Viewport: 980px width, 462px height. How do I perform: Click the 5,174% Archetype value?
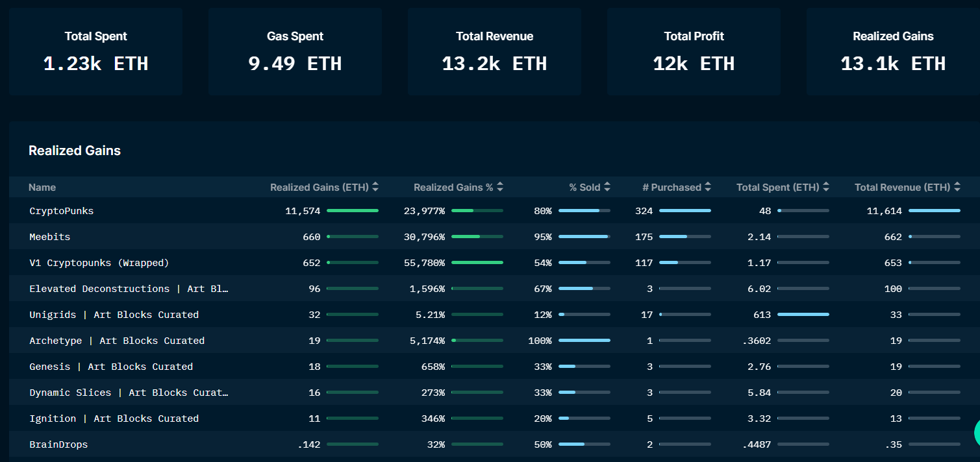click(427, 341)
